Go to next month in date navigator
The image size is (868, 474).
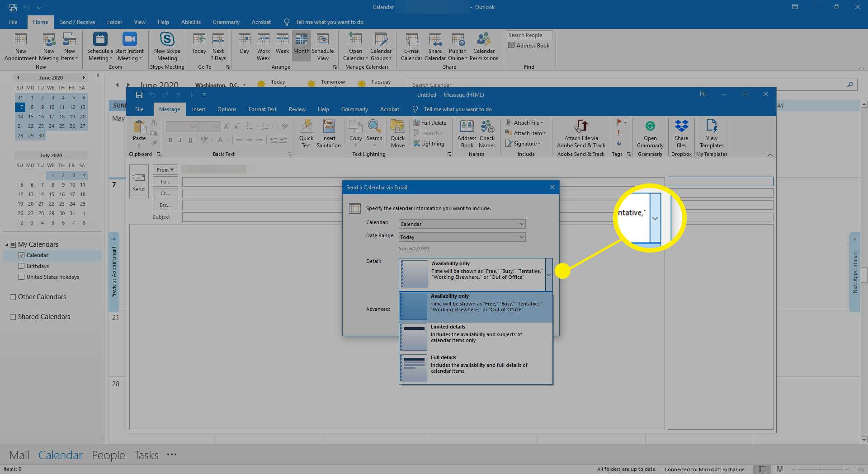pos(84,78)
